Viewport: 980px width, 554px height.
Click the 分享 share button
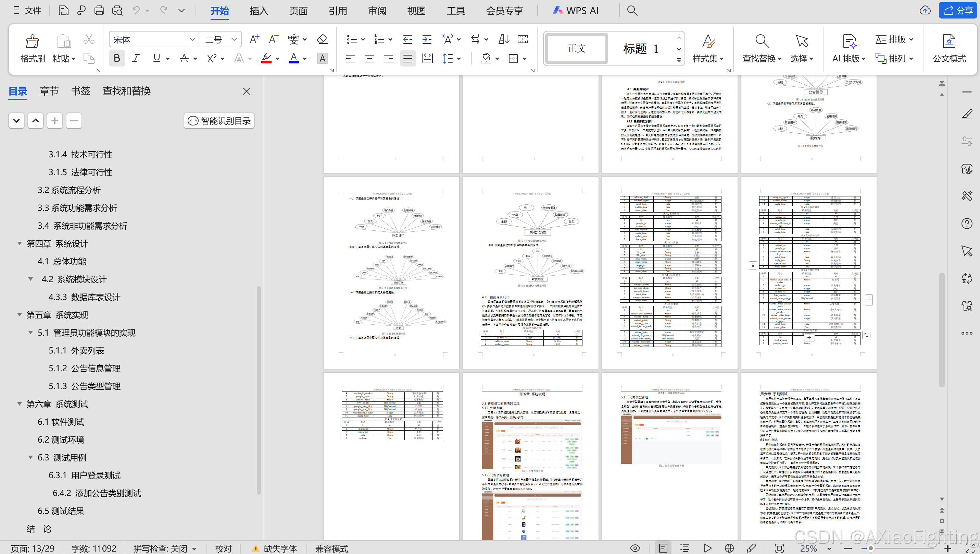958,10
